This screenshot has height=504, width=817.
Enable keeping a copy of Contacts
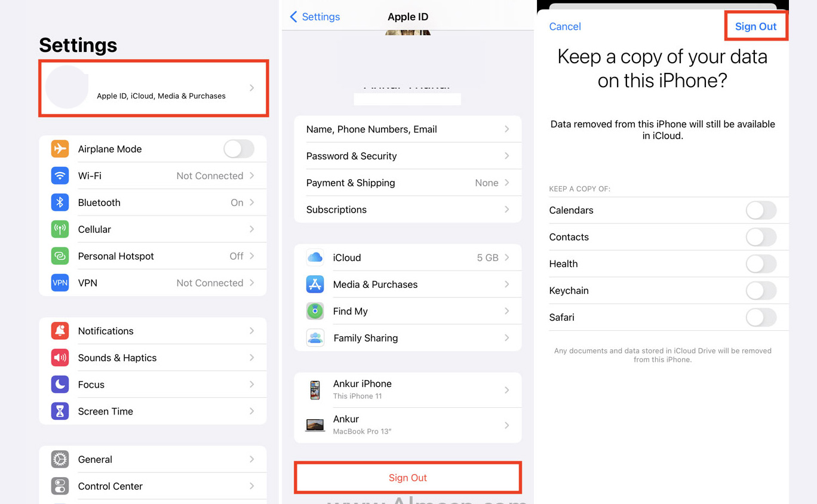(761, 237)
